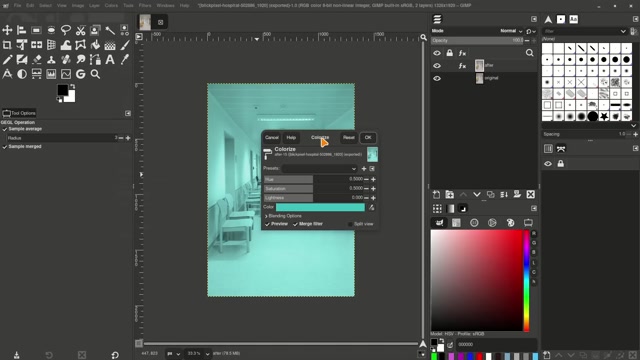Select the Flip tool
The image size is (640, 360).
(x=36, y=45)
